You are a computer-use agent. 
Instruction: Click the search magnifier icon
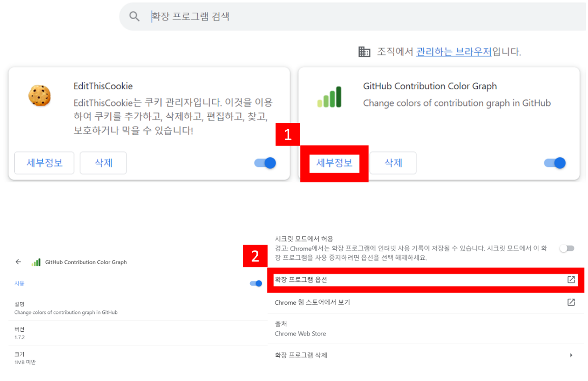click(x=134, y=17)
